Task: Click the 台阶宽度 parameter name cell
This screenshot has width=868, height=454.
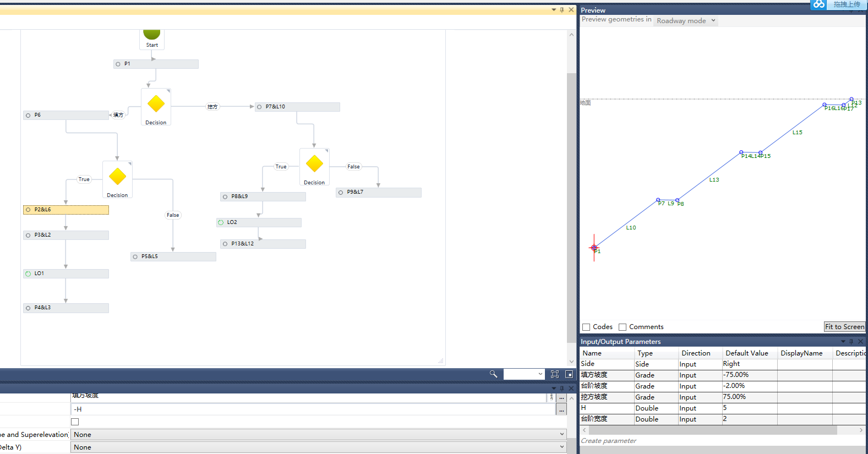Action: coord(607,419)
